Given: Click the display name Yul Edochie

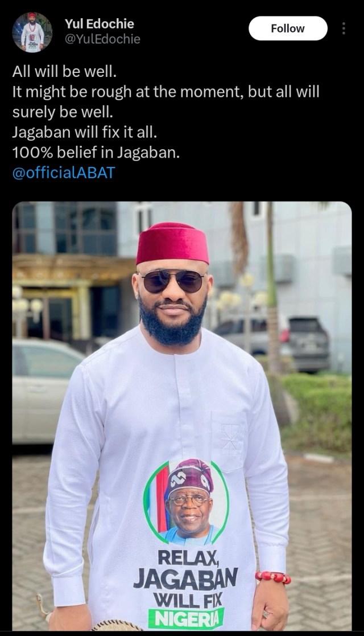Looking at the screenshot, I should [100, 24].
